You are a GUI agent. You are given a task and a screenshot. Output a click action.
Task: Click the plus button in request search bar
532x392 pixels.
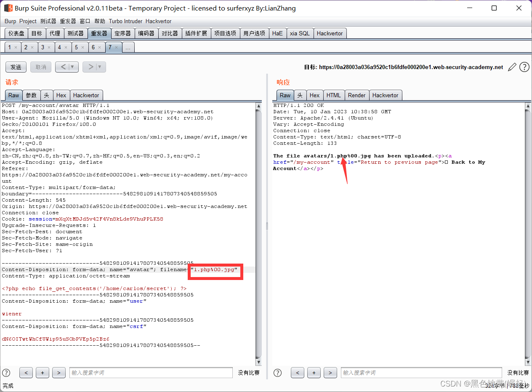[43, 373]
